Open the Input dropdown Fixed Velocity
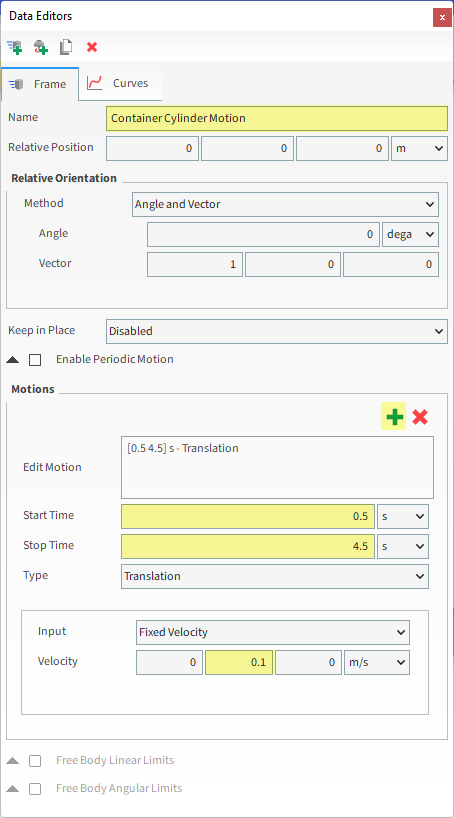Image resolution: width=454 pixels, height=818 pixels. 272,632
